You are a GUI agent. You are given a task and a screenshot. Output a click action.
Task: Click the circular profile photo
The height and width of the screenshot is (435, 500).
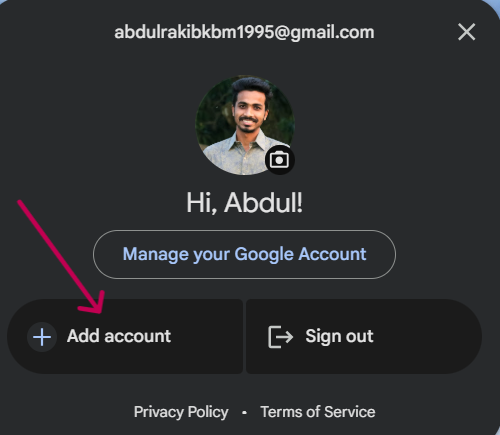[245, 125]
